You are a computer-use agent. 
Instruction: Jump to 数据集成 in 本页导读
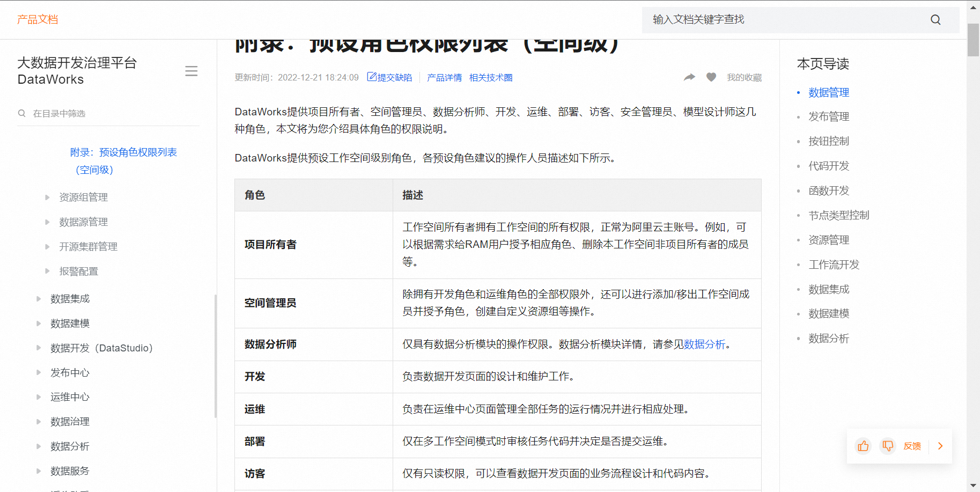pos(829,289)
